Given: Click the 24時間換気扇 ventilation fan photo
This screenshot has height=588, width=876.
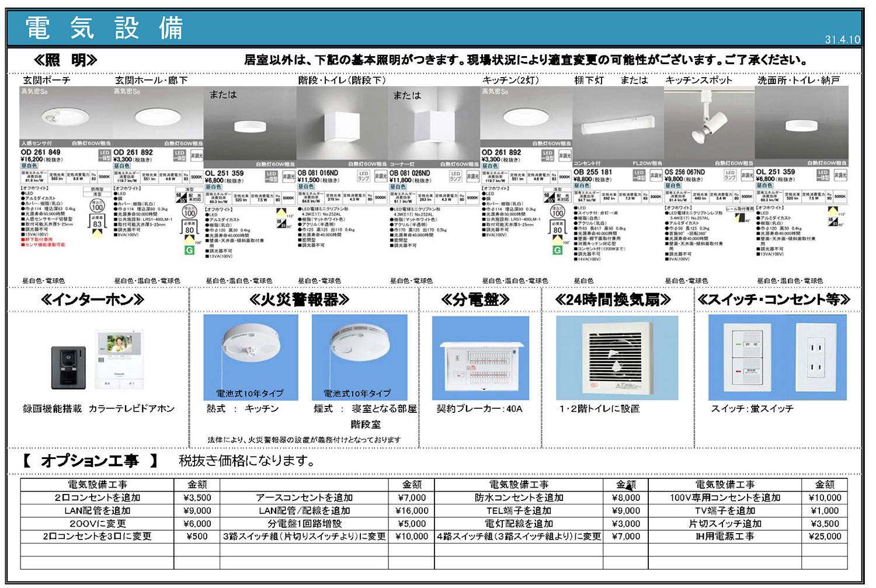Looking at the screenshot, I should point(617,358).
